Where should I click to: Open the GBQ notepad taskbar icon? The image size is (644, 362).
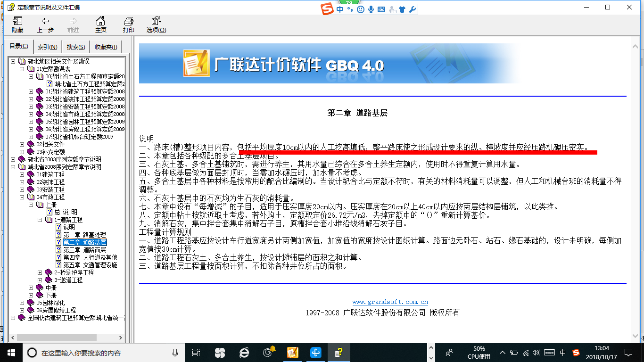click(x=292, y=352)
